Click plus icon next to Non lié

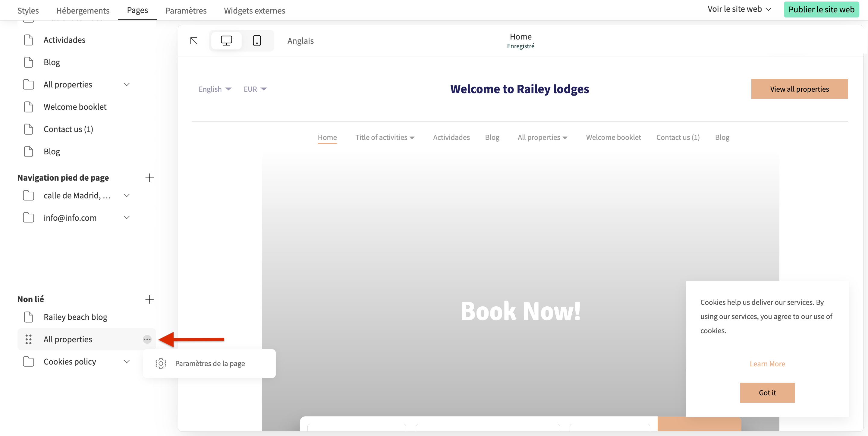(149, 299)
